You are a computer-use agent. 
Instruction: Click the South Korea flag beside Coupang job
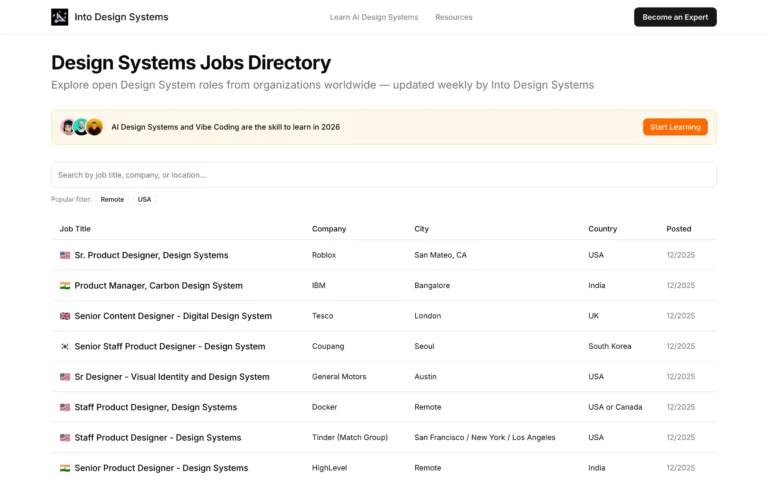click(65, 346)
